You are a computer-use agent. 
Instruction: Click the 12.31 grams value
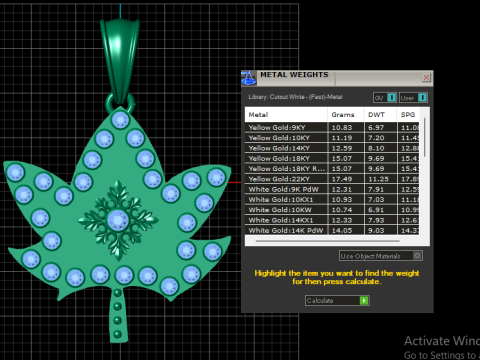pos(342,189)
